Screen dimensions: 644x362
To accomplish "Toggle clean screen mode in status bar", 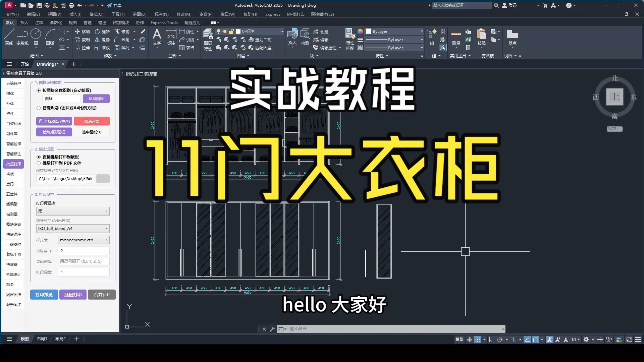I will (629, 340).
